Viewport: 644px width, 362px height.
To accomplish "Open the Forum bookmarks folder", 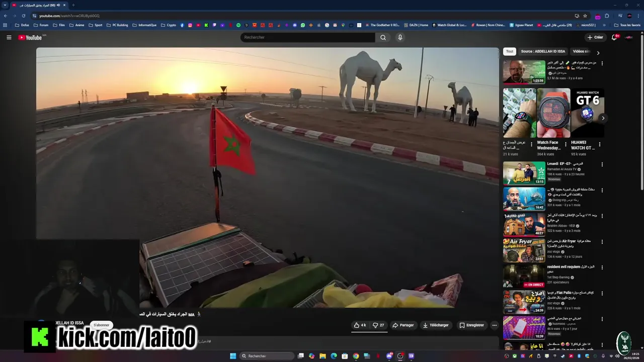I will [41, 25].
